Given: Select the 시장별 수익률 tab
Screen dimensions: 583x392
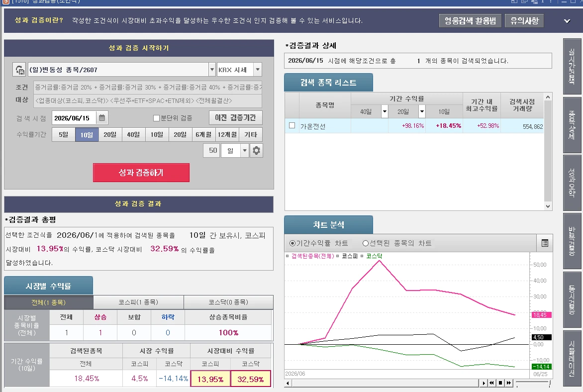Looking at the screenshot, I should click(48, 286).
